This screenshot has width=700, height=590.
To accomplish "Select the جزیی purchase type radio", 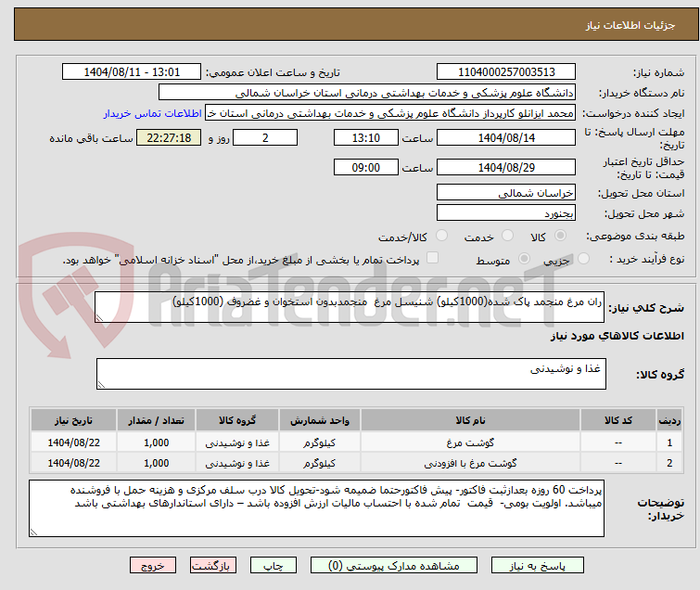I will (x=583, y=259).
